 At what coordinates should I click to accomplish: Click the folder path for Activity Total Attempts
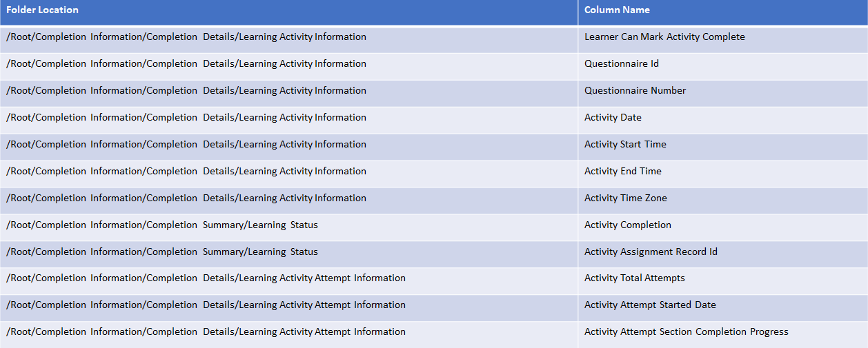pos(206,278)
